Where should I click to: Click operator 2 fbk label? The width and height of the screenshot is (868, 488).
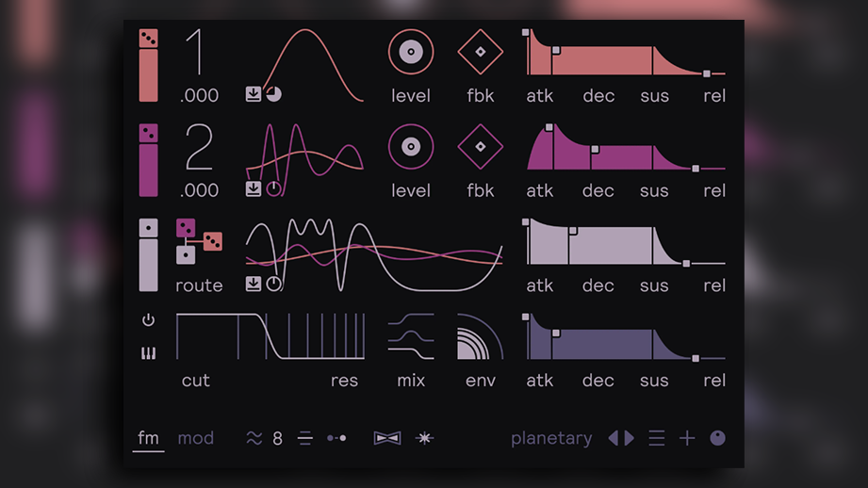481,190
